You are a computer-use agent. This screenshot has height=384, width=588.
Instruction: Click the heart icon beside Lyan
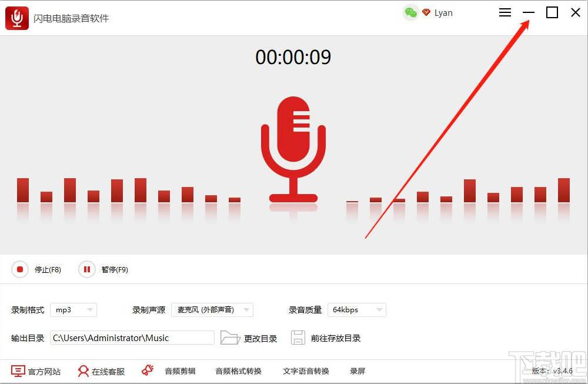(425, 12)
